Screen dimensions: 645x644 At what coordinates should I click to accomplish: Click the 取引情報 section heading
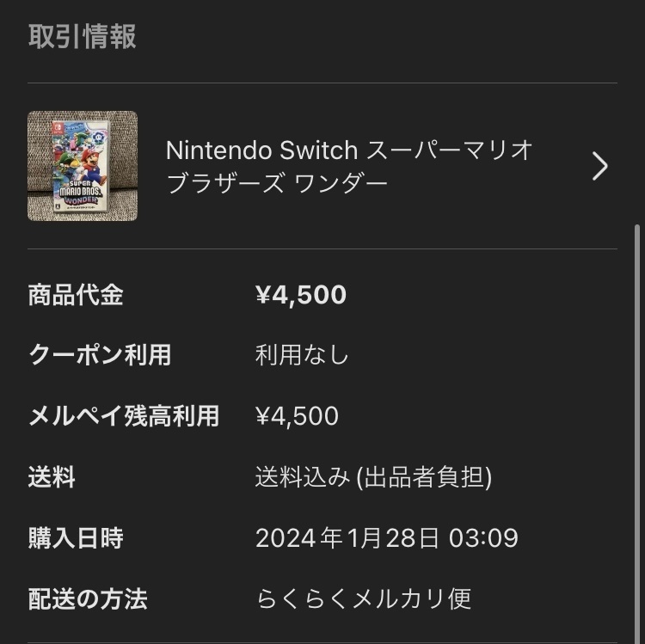[83, 37]
